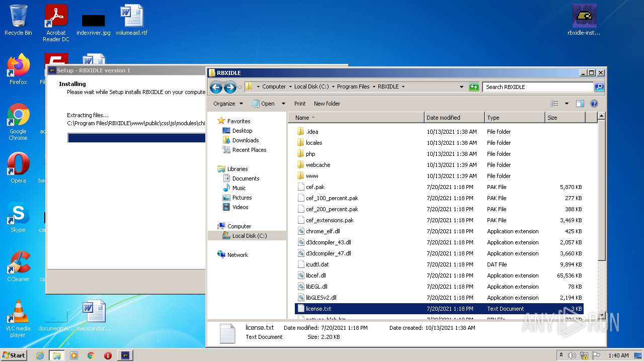The image size is (644, 362).
Task: Select the volumeaid.rtf desktop file
Action: [x=132, y=20]
